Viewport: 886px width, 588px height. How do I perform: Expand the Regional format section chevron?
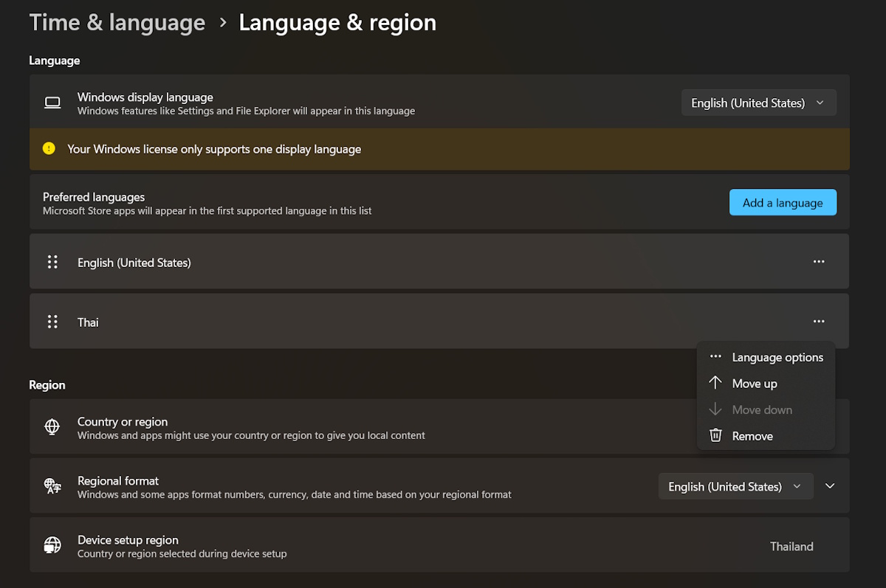(x=830, y=486)
